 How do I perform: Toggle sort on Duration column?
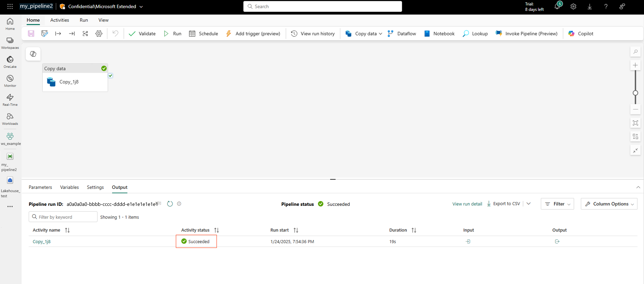(x=414, y=230)
